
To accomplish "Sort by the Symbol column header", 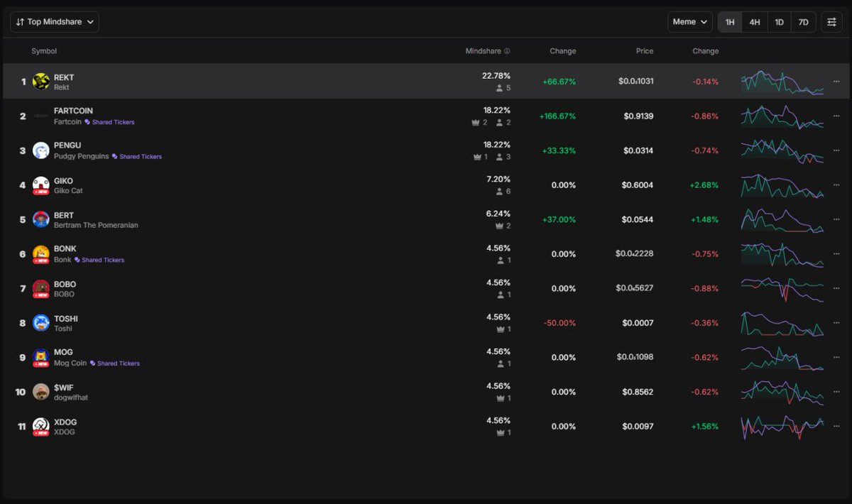I will pyautogui.click(x=44, y=51).
